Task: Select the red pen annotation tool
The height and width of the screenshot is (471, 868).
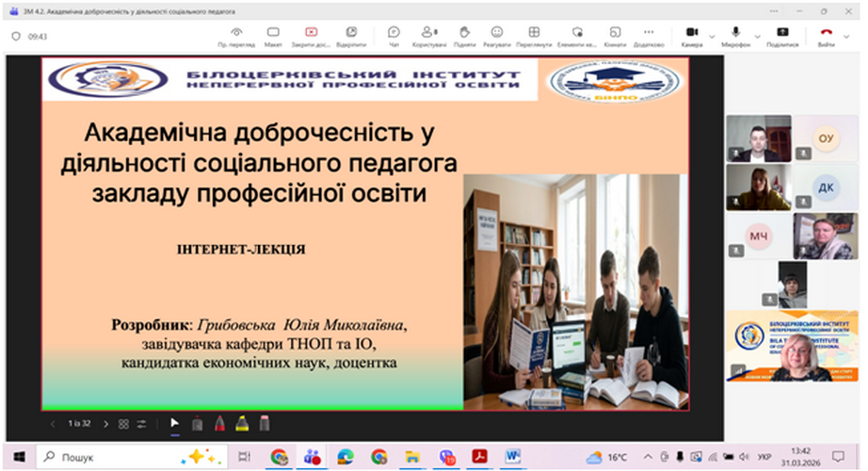Action: (219, 424)
